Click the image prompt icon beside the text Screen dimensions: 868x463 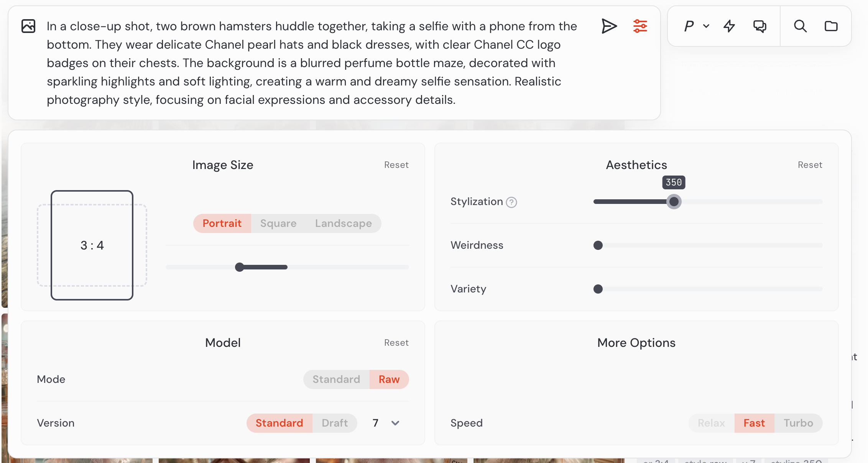click(28, 26)
